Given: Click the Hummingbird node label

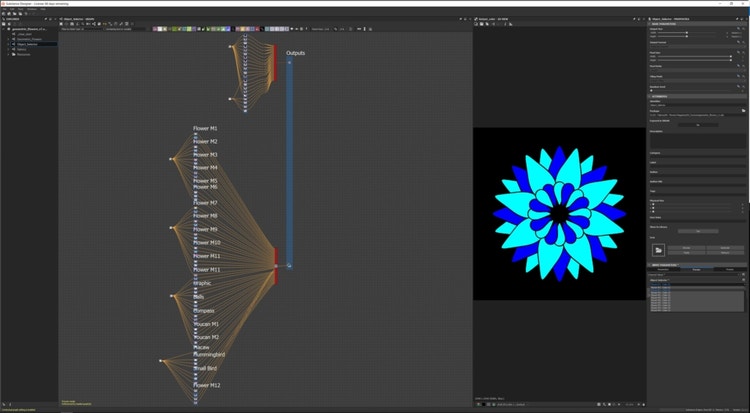Looking at the screenshot, I should pyautogui.click(x=209, y=355).
